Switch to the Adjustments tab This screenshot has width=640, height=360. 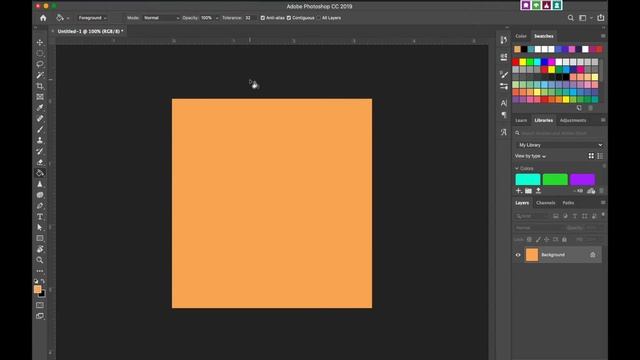pos(573,120)
